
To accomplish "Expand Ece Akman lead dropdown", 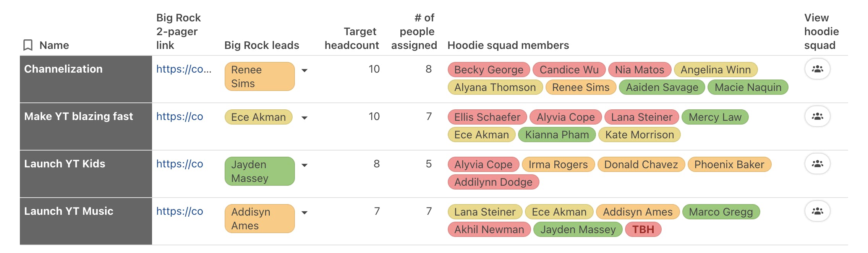I will click(x=304, y=118).
